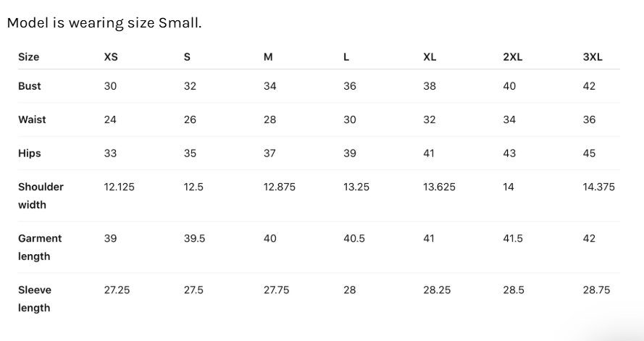Click the Bust row label

(x=30, y=85)
